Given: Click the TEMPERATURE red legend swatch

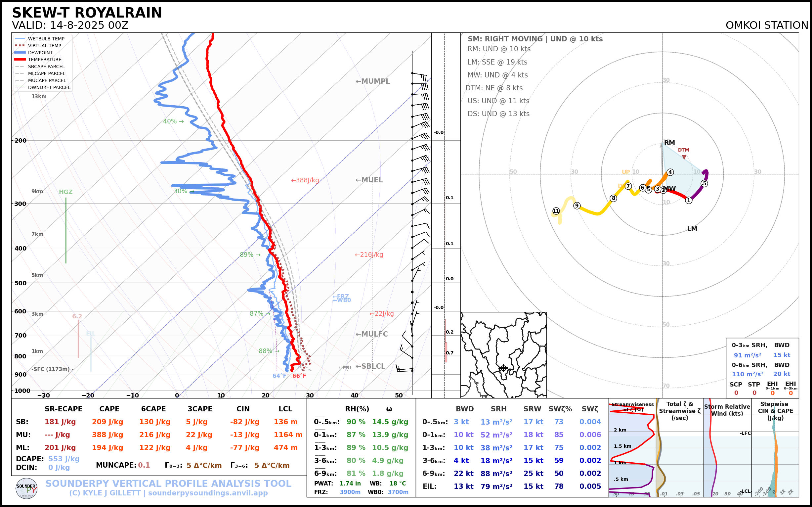Looking at the screenshot, I should 20,60.
